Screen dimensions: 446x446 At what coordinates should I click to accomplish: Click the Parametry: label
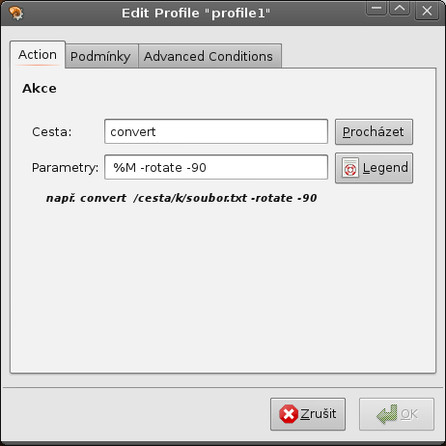(x=65, y=168)
